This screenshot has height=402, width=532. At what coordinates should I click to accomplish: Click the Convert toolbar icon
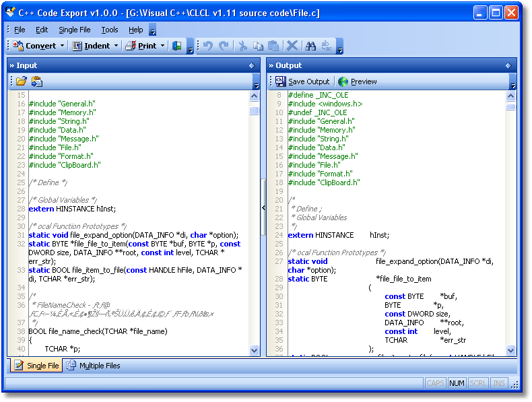coord(18,46)
